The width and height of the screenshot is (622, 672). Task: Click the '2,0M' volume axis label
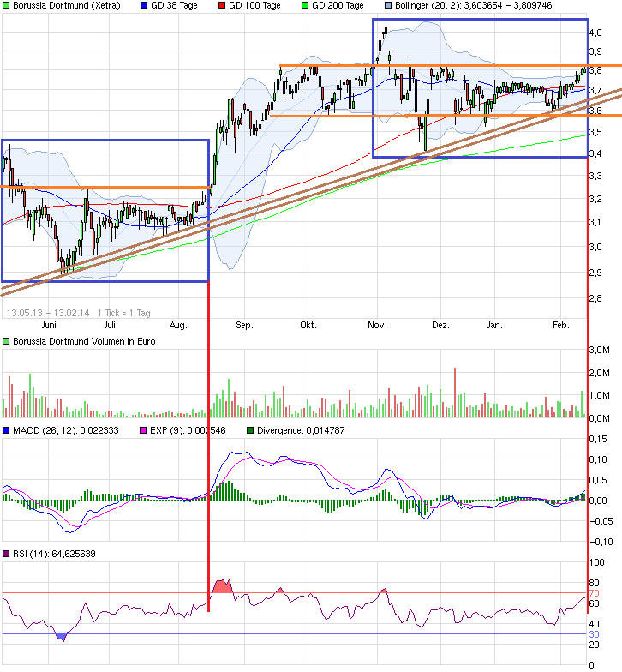point(600,373)
